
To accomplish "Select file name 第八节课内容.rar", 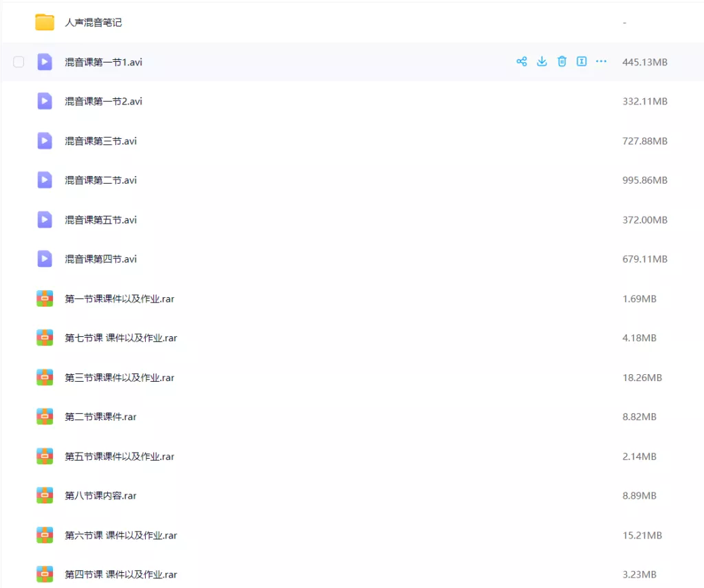I will point(100,495).
